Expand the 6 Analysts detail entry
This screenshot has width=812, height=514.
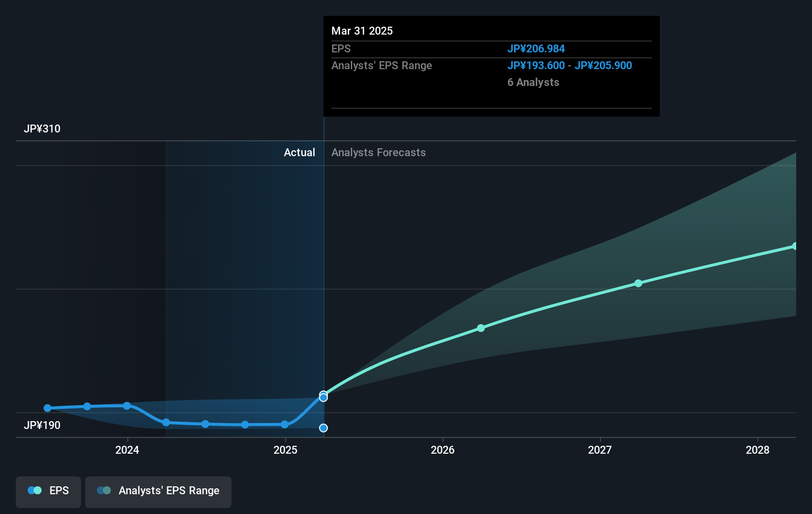click(x=533, y=82)
